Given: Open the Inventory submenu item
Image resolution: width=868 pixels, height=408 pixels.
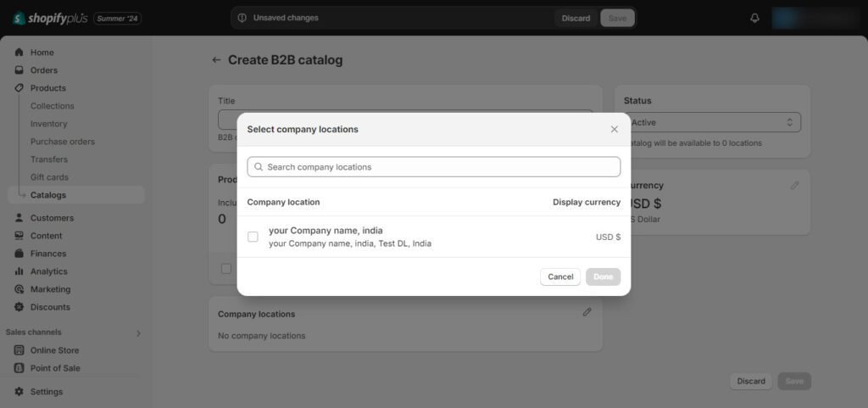Looking at the screenshot, I should tap(48, 124).
